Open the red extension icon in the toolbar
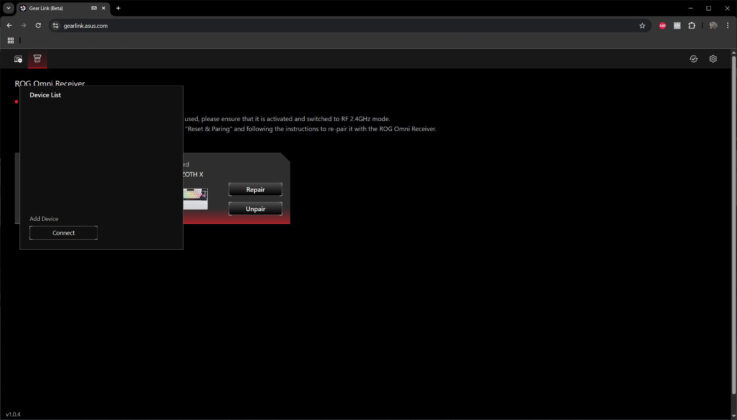The width and height of the screenshot is (737, 420). coord(662,26)
